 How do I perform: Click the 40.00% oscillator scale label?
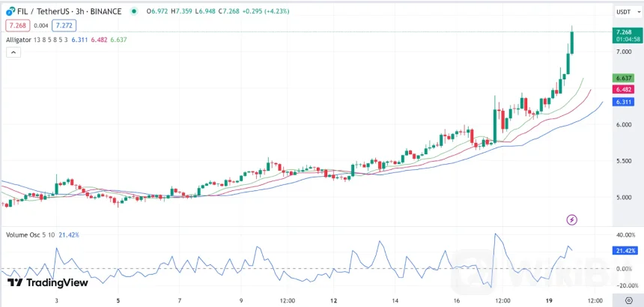pyautogui.click(x=625, y=234)
